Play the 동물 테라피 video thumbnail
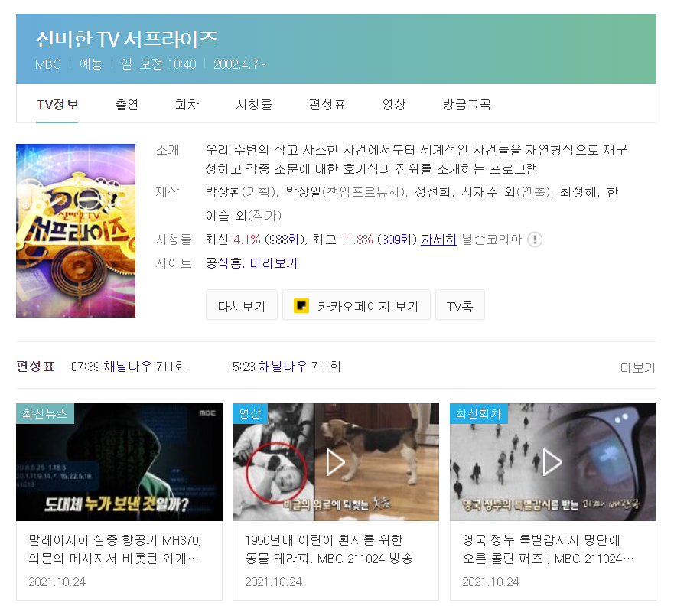 [336, 462]
